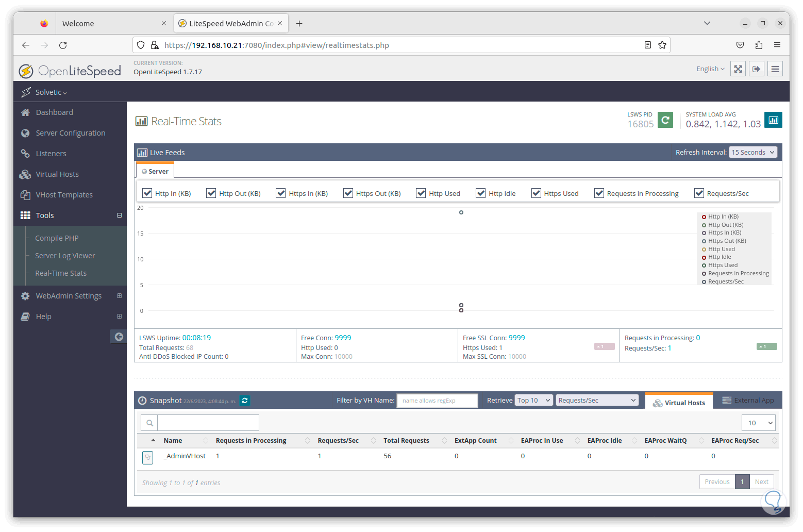Uncheck the Requests/Sec checkbox
Viewport: 803px width, 532px height.
pyautogui.click(x=699, y=193)
